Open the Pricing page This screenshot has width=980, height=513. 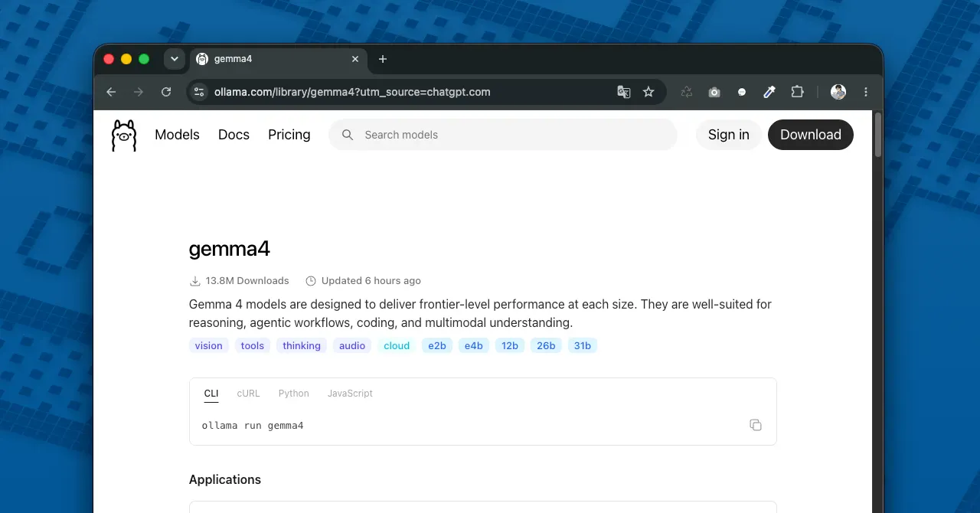pos(289,135)
